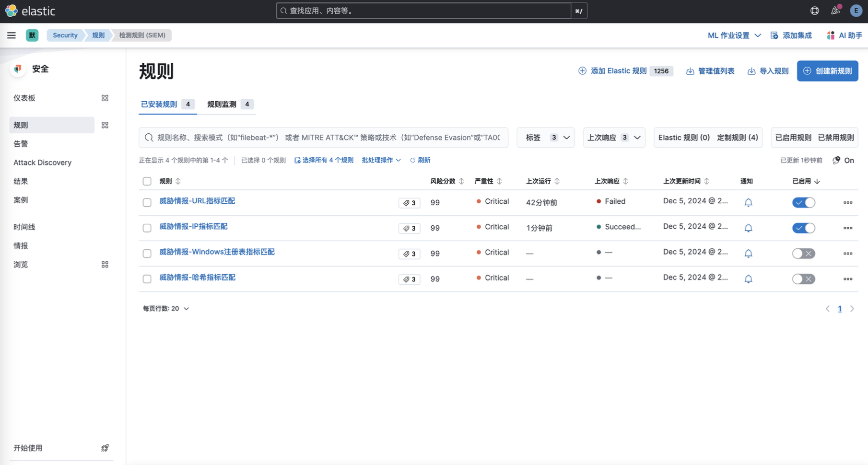Viewport: 868px width, 465px height.
Task: Open 告警 in the sidebar
Action: point(21,144)
